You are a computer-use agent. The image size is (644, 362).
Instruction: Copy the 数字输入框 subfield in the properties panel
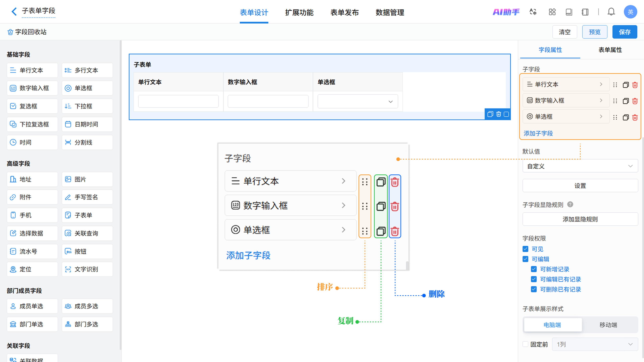point(626,101)
